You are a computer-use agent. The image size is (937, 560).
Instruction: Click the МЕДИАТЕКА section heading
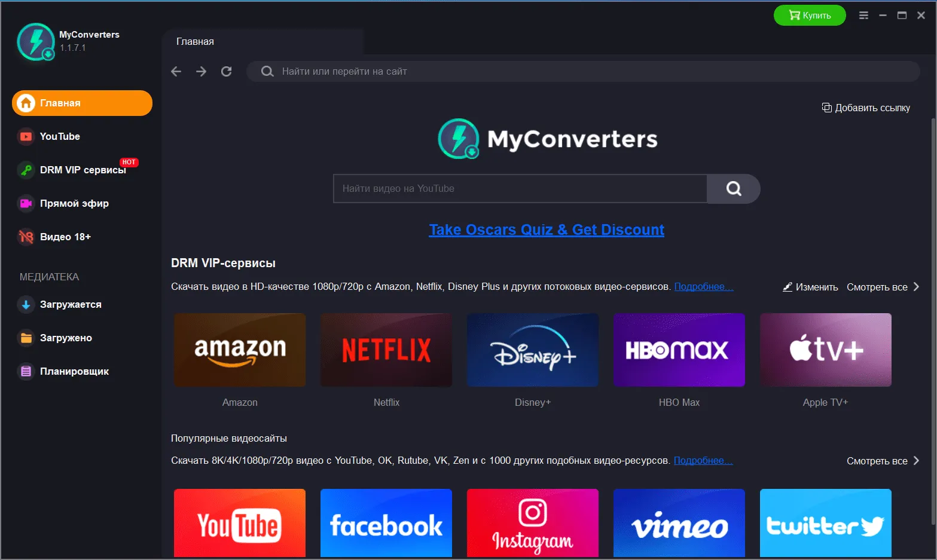[x=49, y=277]
